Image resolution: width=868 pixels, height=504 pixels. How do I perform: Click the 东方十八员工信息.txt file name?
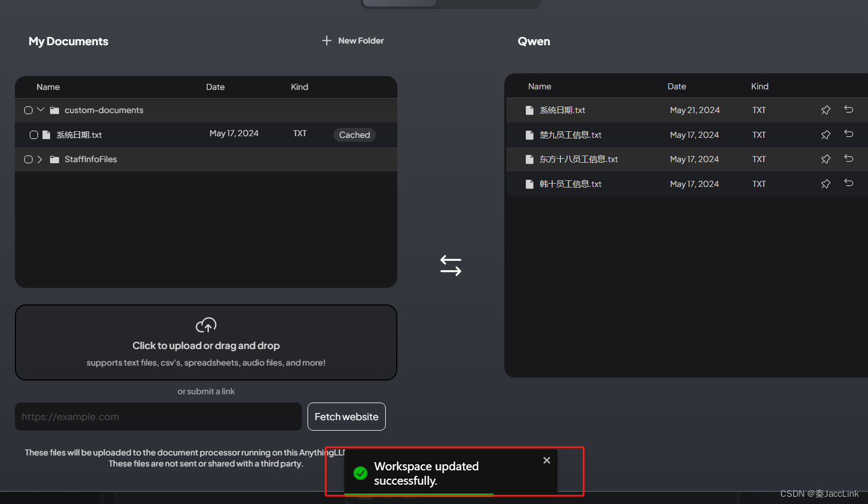[579, 159]
